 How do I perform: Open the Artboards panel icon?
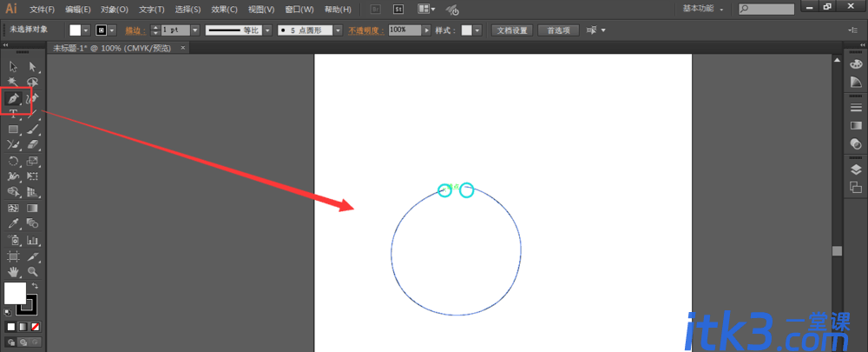(x=856, y=188)
